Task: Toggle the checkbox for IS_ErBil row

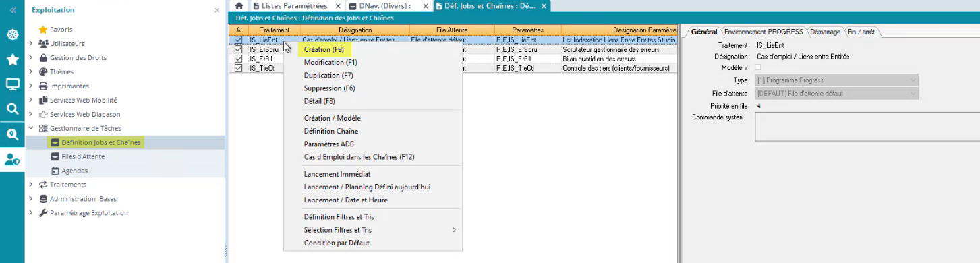Action: (x=238, y=59)
